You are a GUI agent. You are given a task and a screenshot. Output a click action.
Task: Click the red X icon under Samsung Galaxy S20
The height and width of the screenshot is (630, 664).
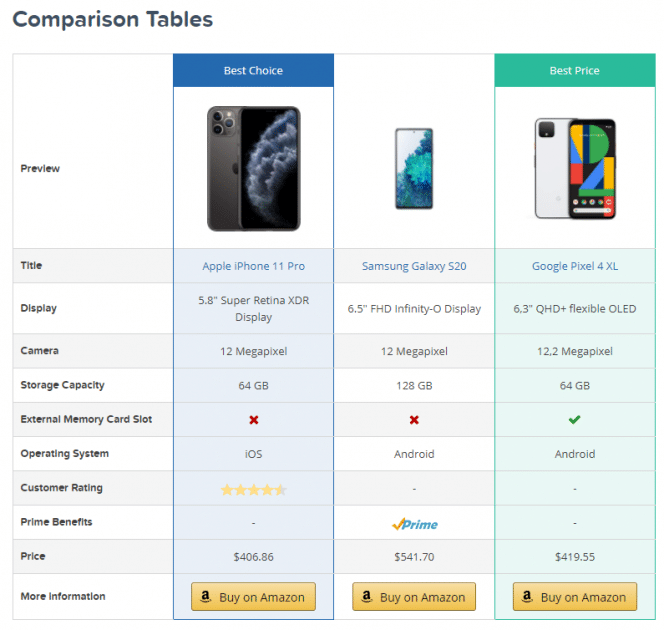[414, 420]
